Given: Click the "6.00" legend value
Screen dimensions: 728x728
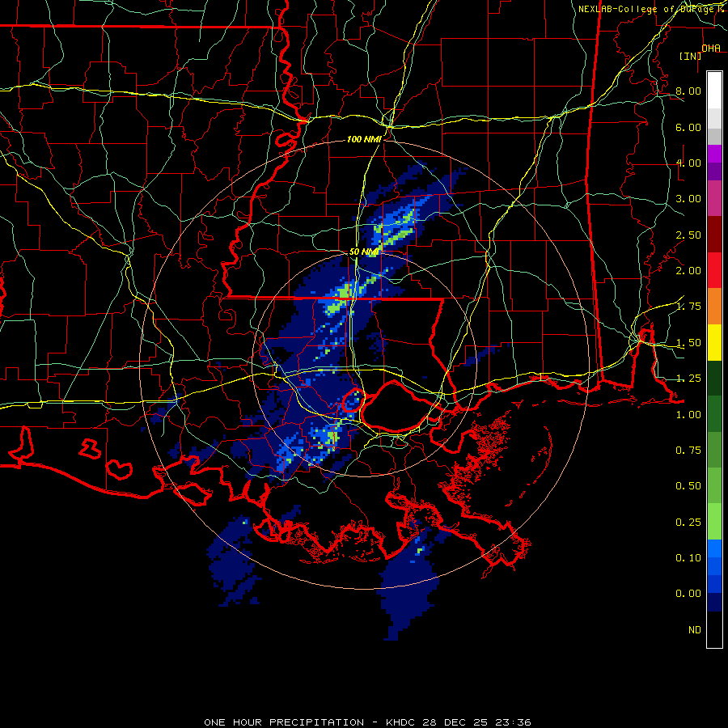Looking at the screenshot, I should pos(688,127).
